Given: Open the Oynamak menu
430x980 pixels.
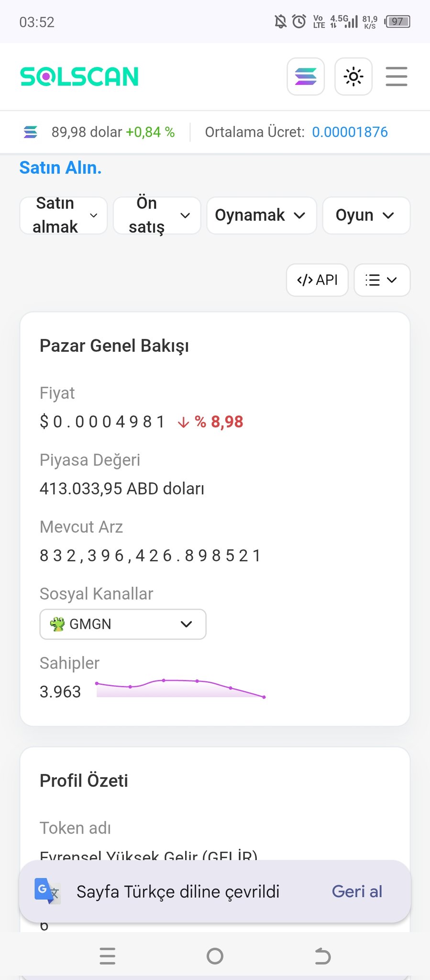Looking at the screenshot, I should point(261,215).
